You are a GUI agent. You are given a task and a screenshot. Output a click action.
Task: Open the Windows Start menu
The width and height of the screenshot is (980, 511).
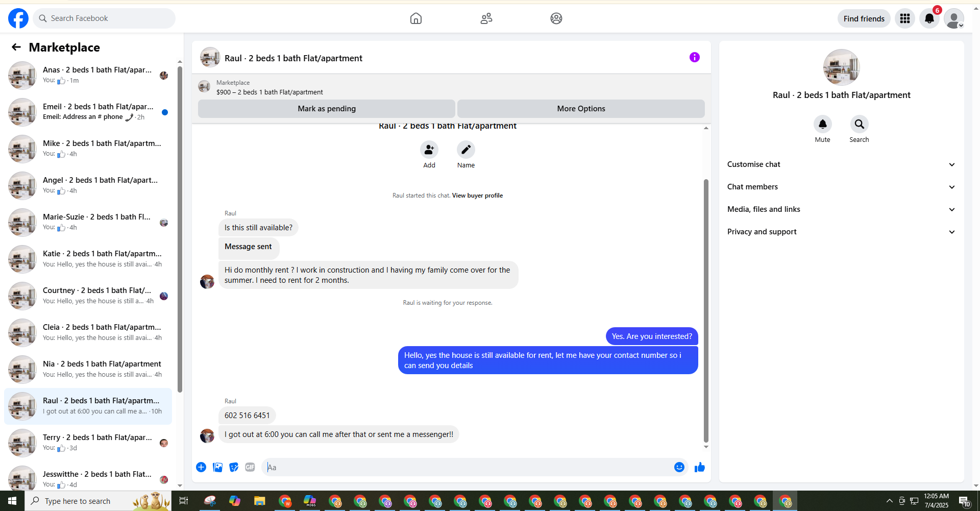pos(12,501)
